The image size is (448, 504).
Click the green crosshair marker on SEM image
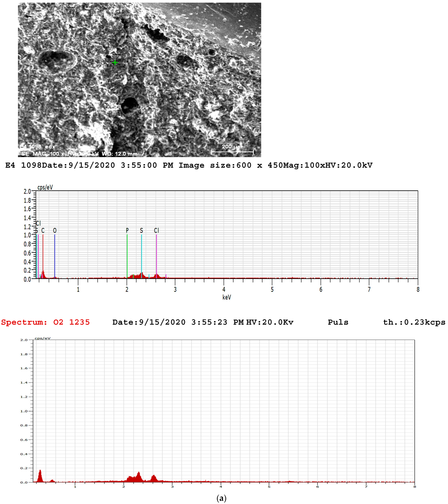[x=115, y=63]
